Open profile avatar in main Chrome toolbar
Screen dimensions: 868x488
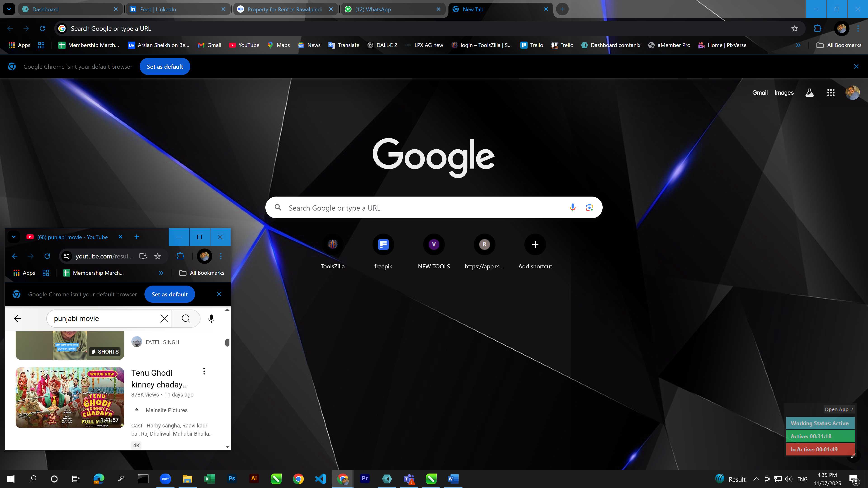(x=841, y=29)
